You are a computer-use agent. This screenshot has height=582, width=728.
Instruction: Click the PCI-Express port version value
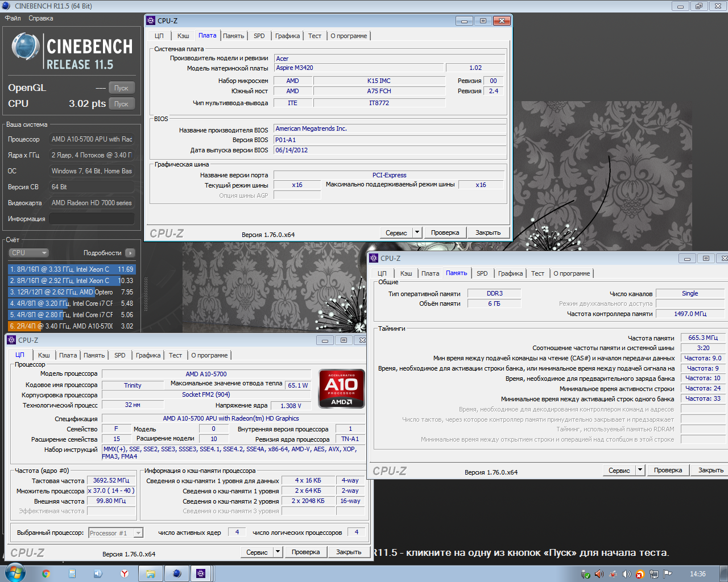390,175
